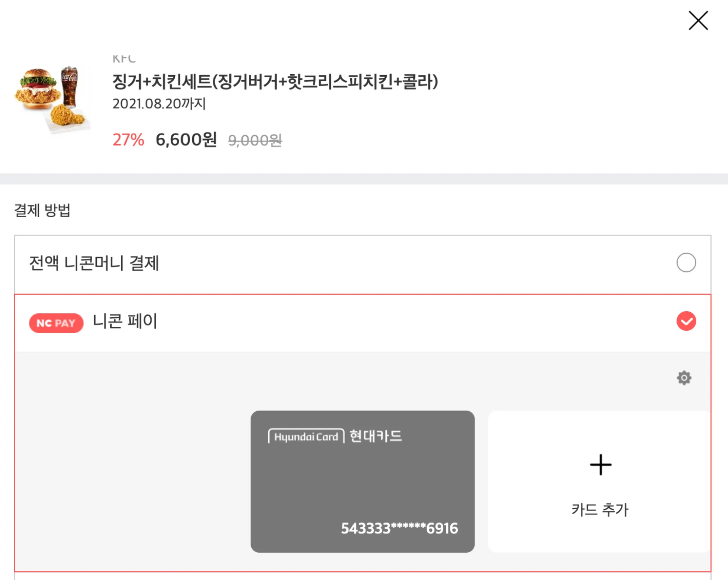Click the card number ending in 6916
728x580 pixels.
(399, 528)
